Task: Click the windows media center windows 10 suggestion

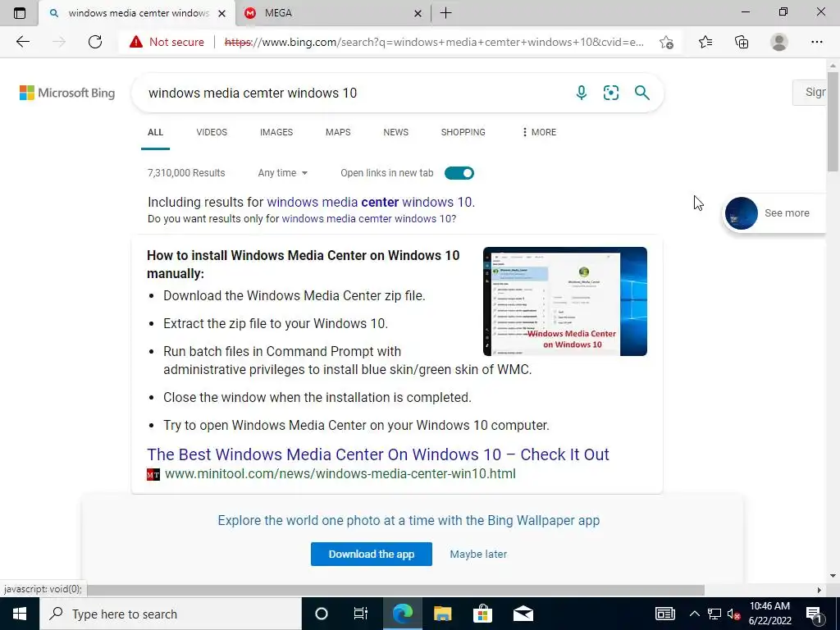Action: click(370, 202)
